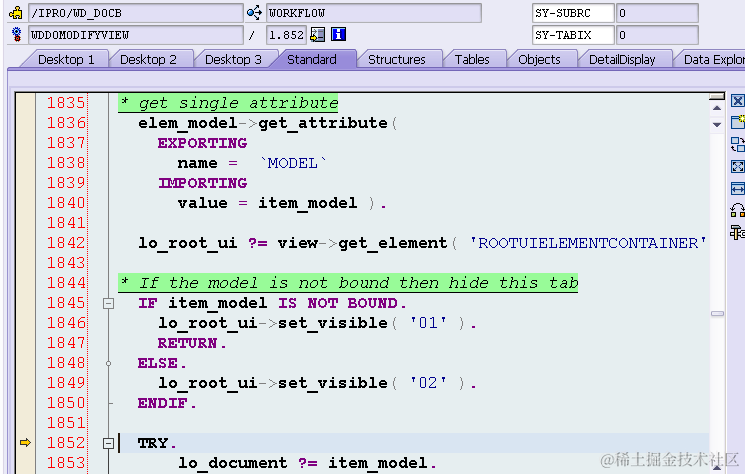This screenshot has width=745, height=474.
Task: Open the tool services hammer icon
Action: [x=737, y=233]
